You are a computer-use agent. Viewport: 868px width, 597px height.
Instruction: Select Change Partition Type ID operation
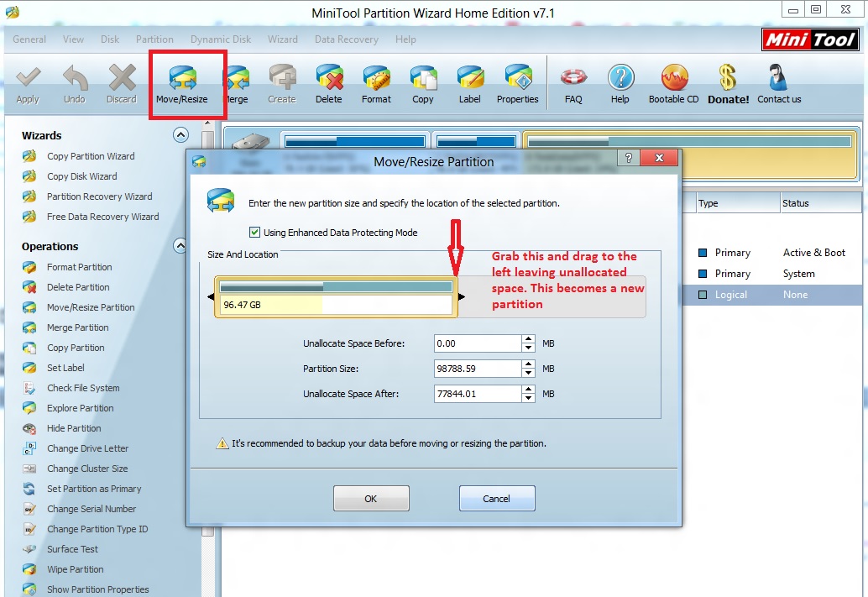[97, 529]
